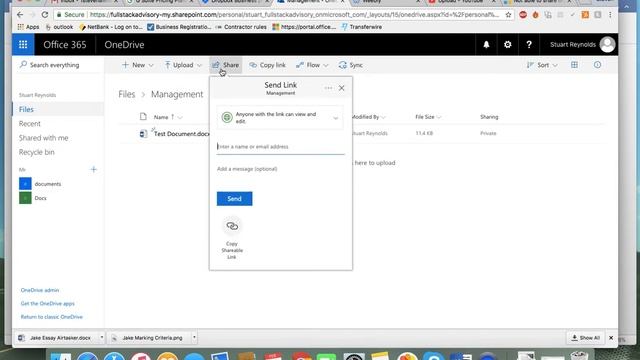
Task: Open the Recycle bin
Action: (36, 152)
